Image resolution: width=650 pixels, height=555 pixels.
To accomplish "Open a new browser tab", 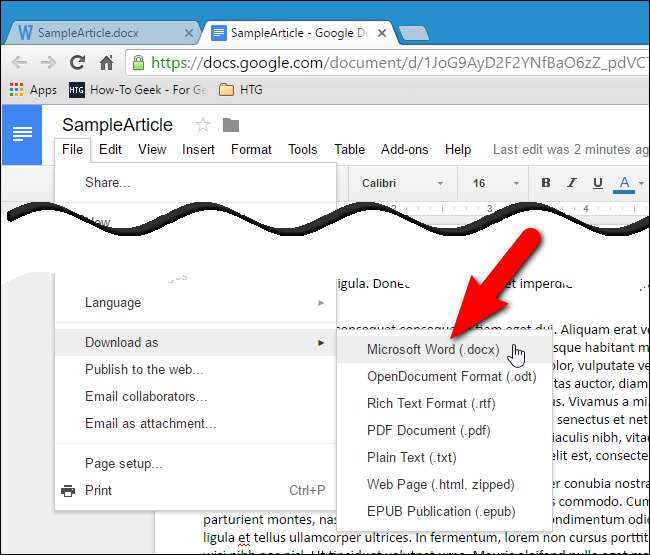I will pyautogui.click(x=414, y=33).
